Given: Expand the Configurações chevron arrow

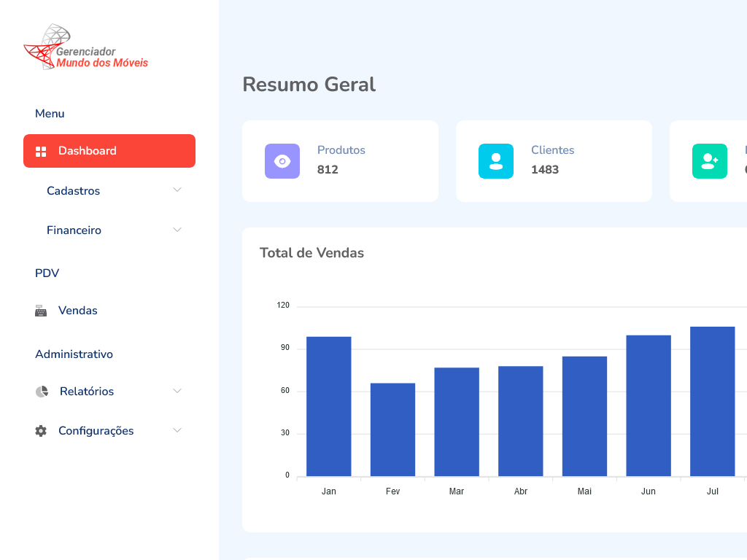Looking at the screenshot, I should coord(177,430).
